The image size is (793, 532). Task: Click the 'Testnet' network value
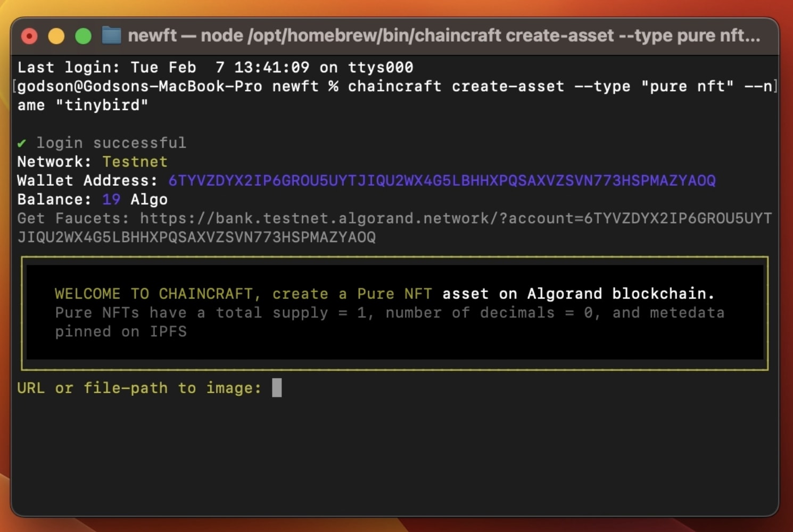(x=135, y=162)
